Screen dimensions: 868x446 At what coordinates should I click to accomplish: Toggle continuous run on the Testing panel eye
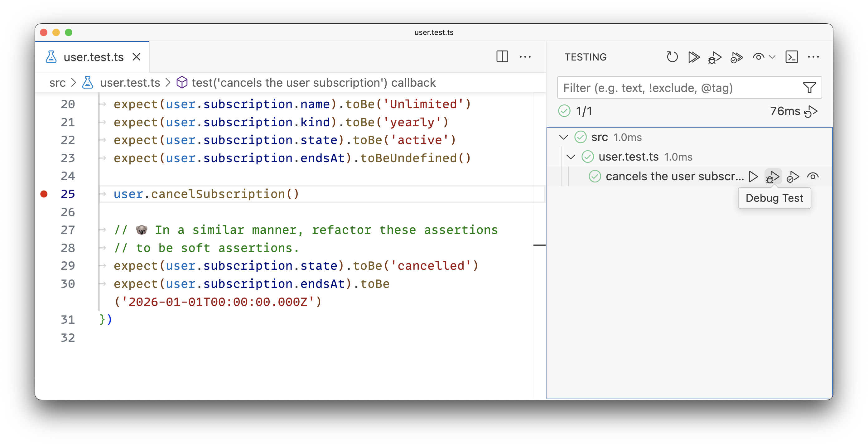(x=758, y=57)
